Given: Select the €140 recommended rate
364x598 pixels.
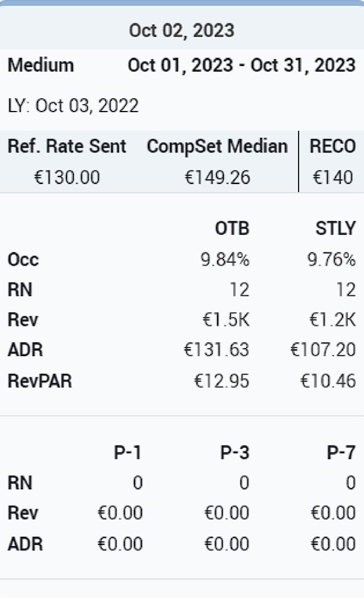Looking at the screenshot, I should tap(332, 178).
